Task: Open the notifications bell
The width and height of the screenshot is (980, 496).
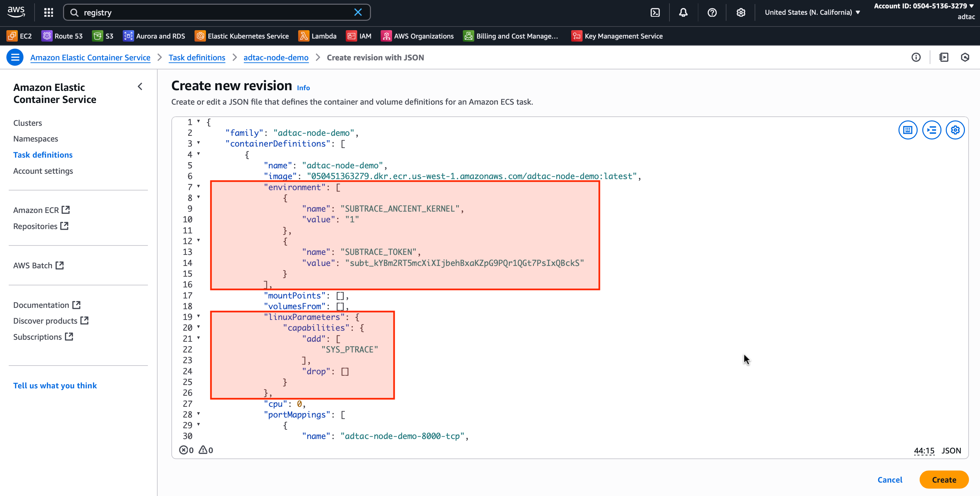Action: pyautogui.click(x=683, y=12)
